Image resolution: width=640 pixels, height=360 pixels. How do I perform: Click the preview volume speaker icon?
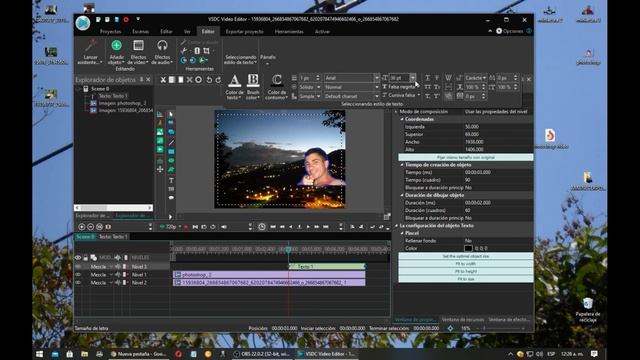coord(224,227)
